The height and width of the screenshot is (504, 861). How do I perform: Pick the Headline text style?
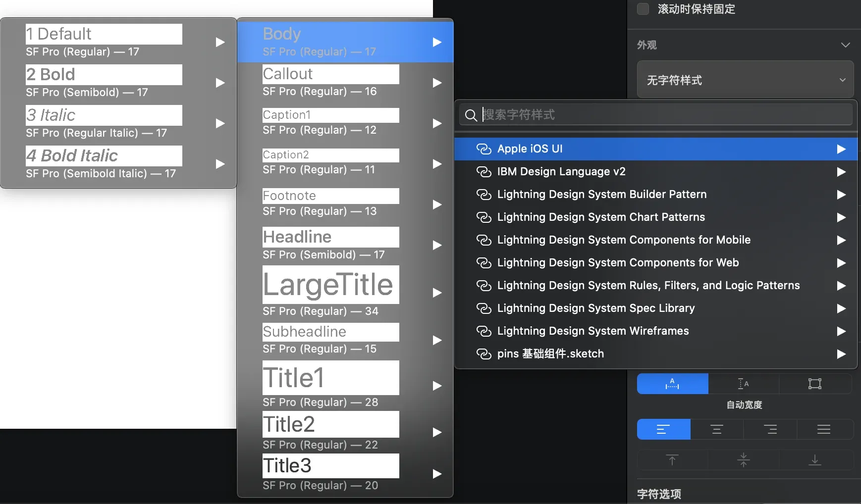345,245
